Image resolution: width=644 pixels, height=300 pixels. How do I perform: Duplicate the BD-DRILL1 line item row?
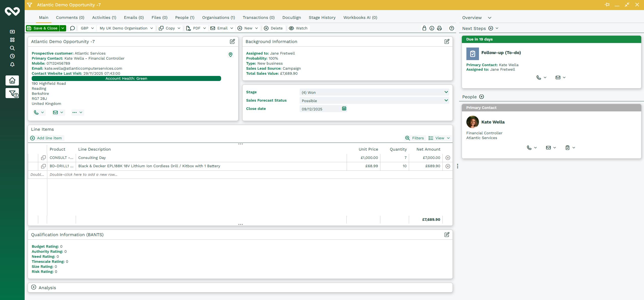pyautogui.click(x=43, y=166)
